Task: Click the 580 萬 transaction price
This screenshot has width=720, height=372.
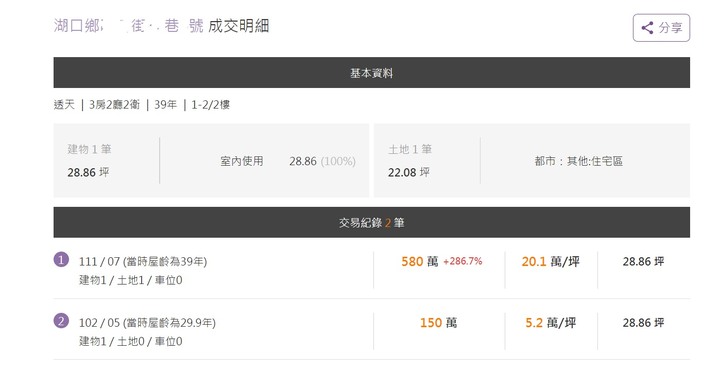Action: tap(420, 261)
